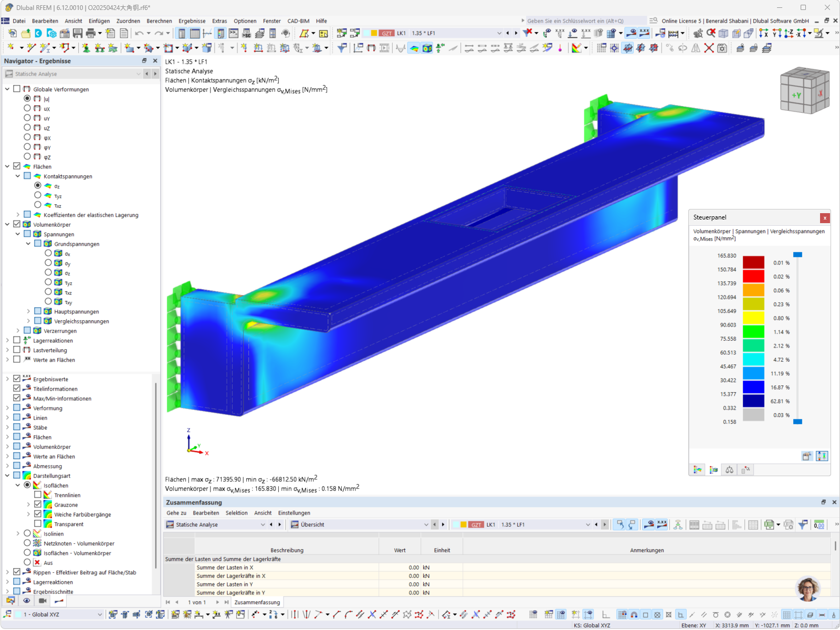Uncheck the Max/Min-Informationen checkbox
Screen dimensions: 840x630
[17, 398]
